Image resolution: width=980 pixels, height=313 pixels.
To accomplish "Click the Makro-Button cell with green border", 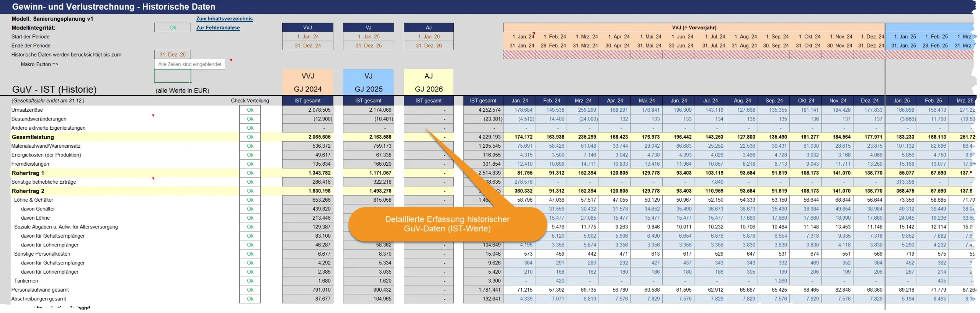I will pyautogui.click(x=172, y=76).
